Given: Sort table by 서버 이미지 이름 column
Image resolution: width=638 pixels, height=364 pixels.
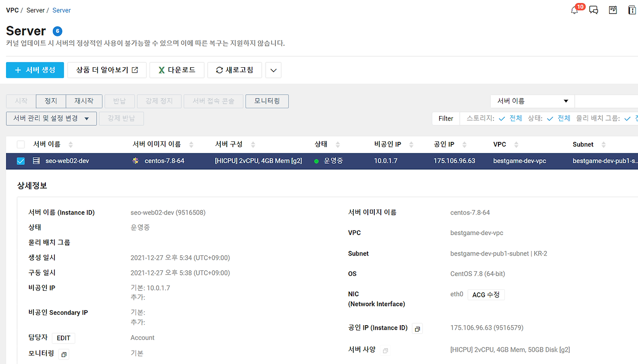Looking at the screenshot, I should tap(191, 144).
